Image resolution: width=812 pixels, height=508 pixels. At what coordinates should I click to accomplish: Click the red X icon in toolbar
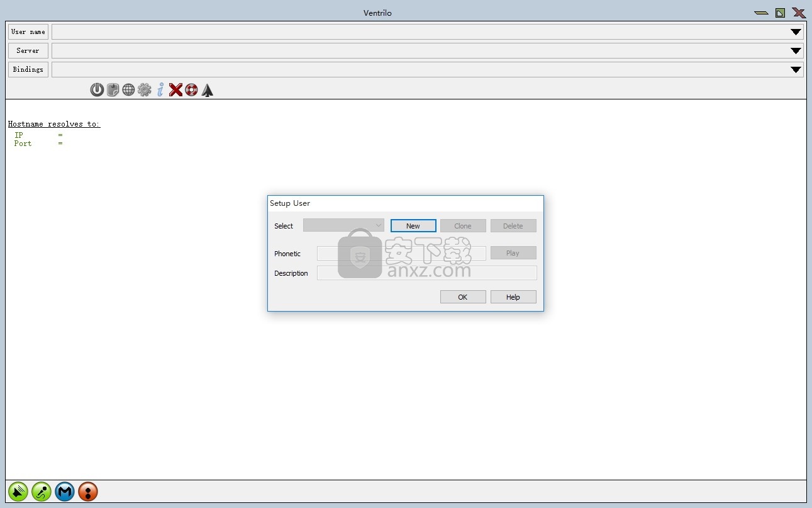point(175,90)
